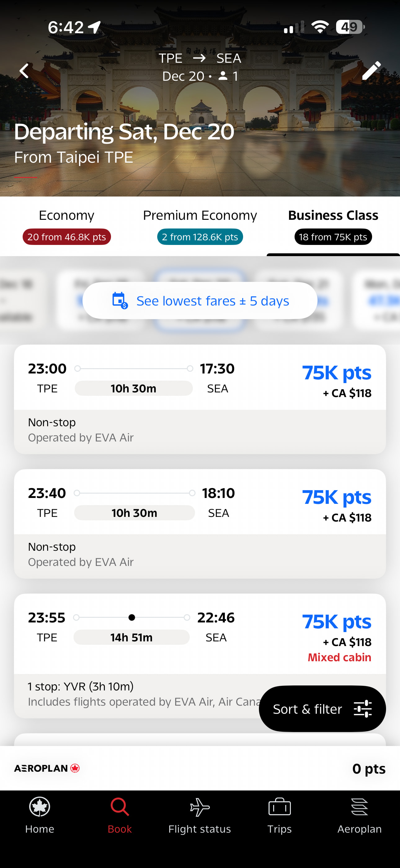
Task: Open the Trips suitcase icon
Action: 279,807
